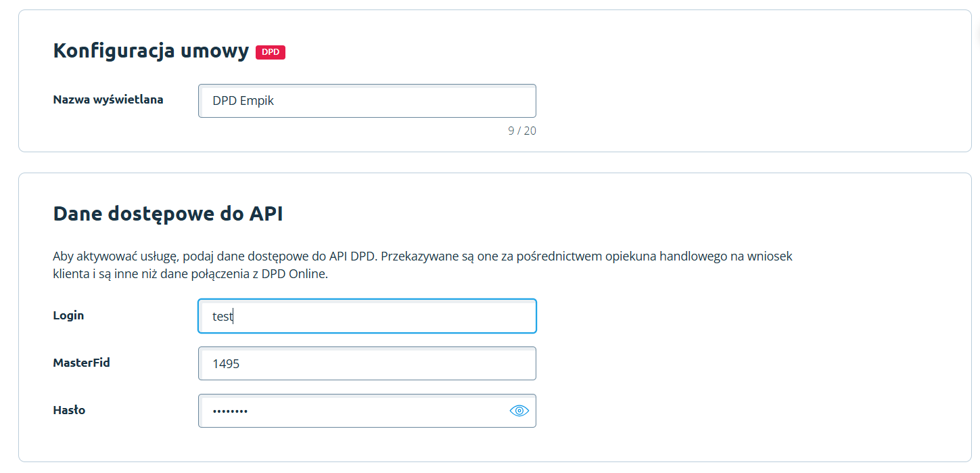Click the masked password dots
The height and width of the screenshot is (473, 980).
pos(230,411)
